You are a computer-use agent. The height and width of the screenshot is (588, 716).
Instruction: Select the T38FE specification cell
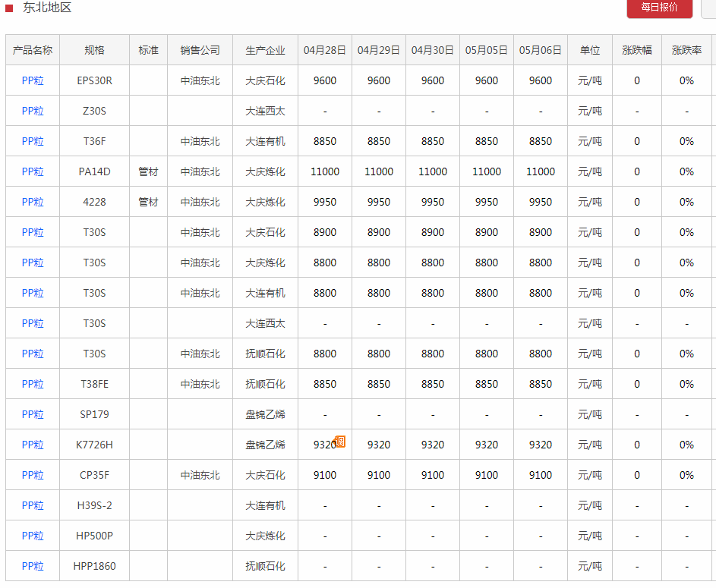(x=94, y=384)
